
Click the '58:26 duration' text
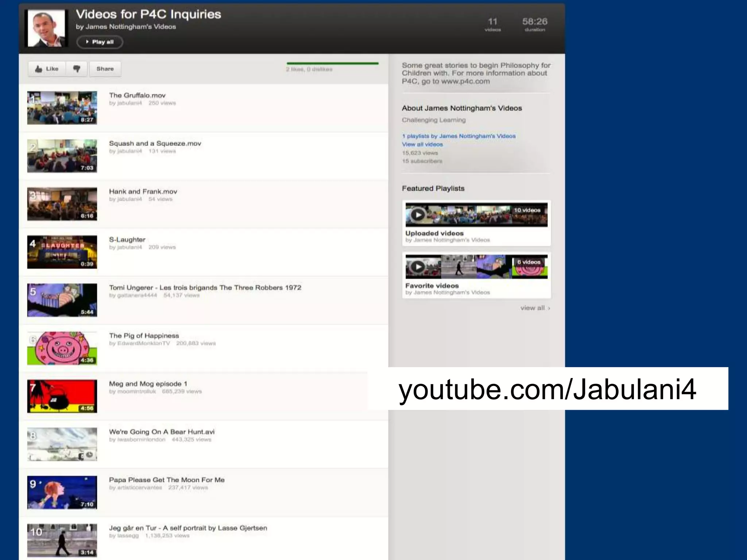535,24
